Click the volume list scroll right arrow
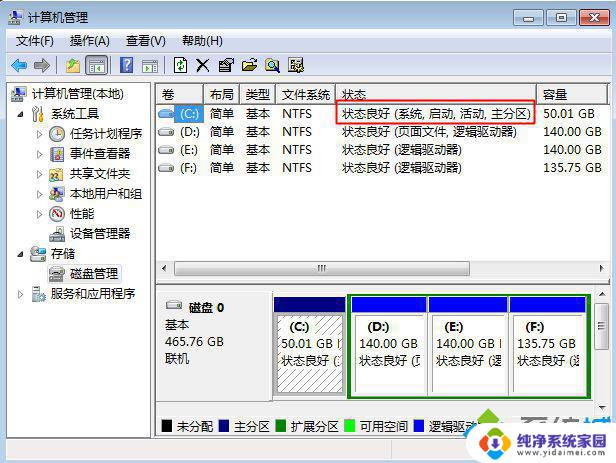This screenshot has width=616, height=463. coord(601,269)
